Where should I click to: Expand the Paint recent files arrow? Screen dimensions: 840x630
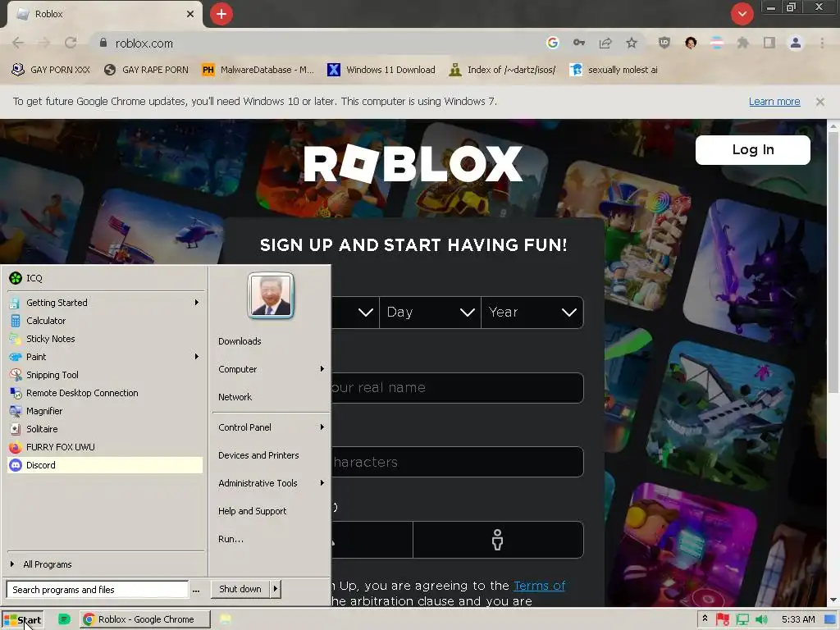coord(197,357)
